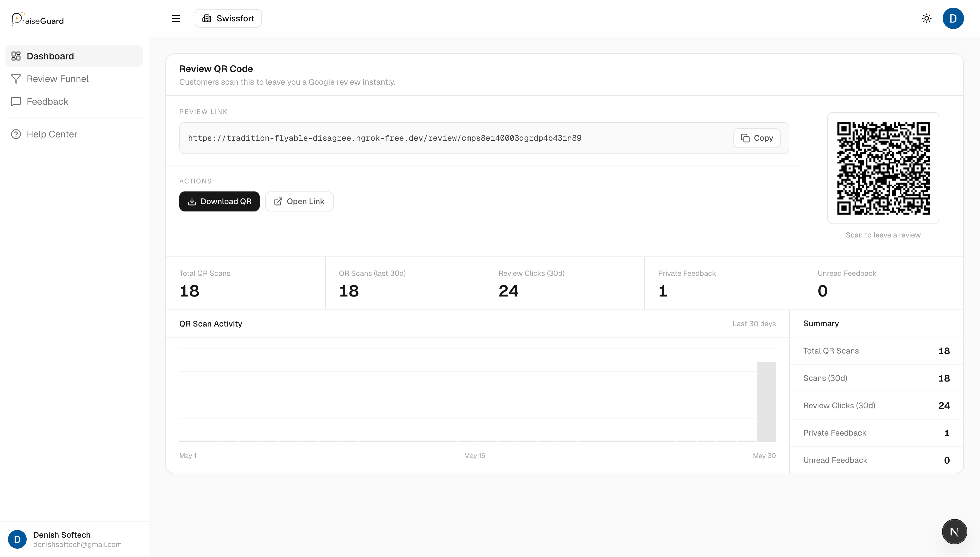This screenshot has width=980, height=557.
Task: Click Summary row Unread Feedback
Action: pyautogui.click(x=876, y=460)
